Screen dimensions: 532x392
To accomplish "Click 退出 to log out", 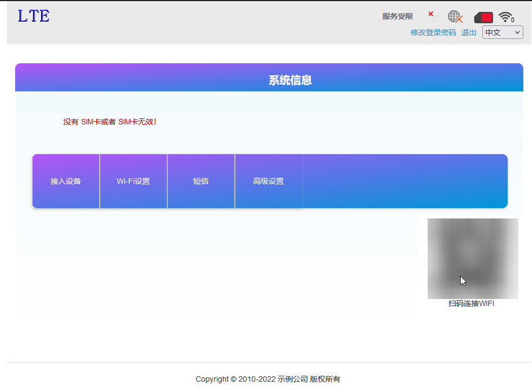I will pos(468,32).
